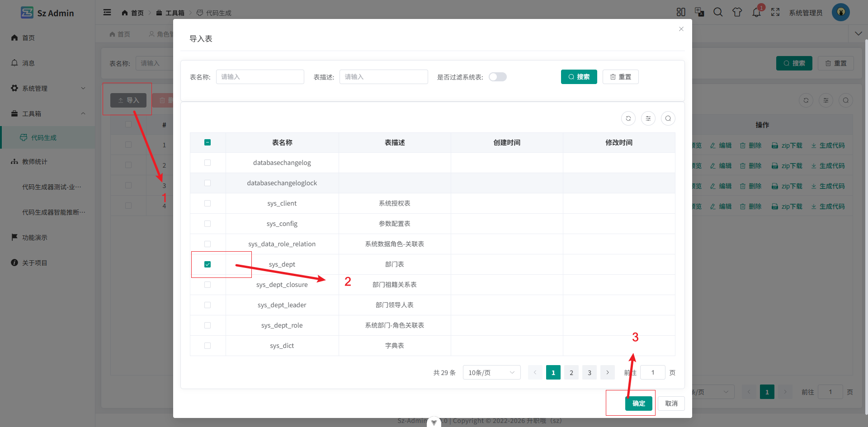Screen dimensions: 868x427
Task: Click 首页 breadcrumb in header
Action: (132, 13)
